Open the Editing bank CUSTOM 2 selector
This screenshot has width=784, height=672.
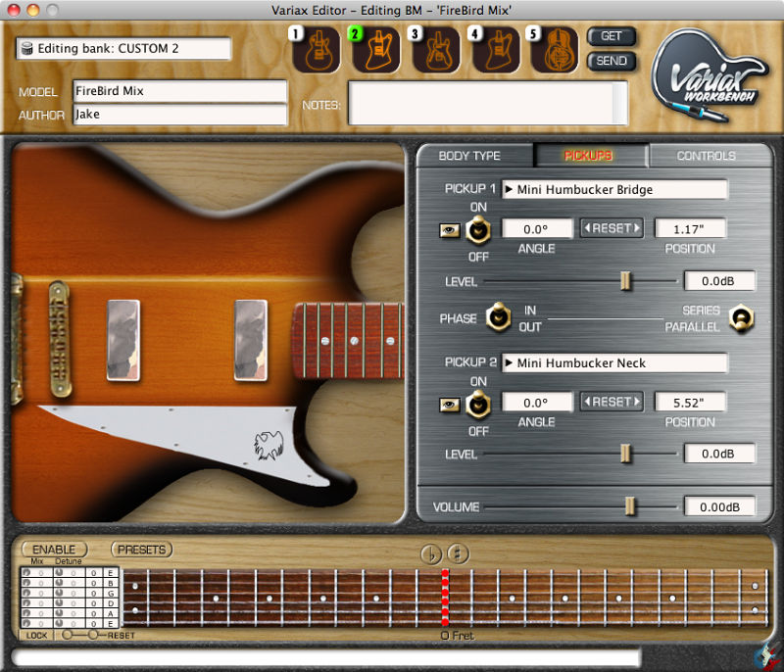(x=123, y=48)
